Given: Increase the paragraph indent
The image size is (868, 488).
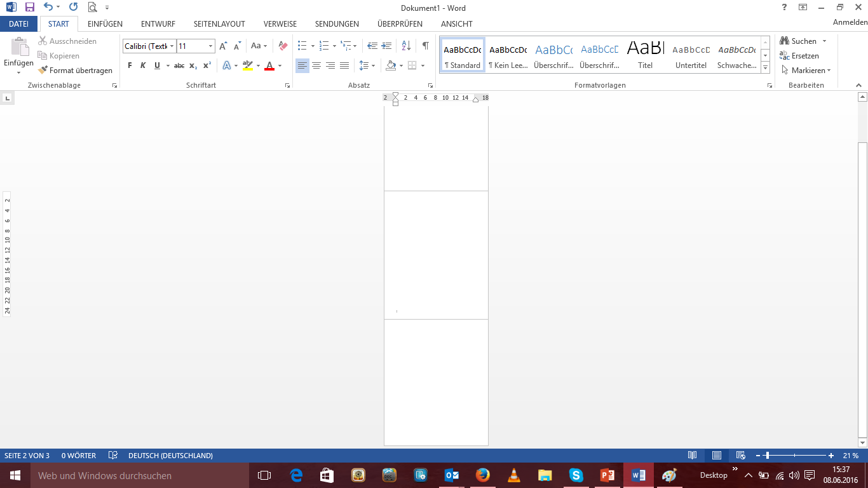Looking at the screenshot, I should (386, 46).
